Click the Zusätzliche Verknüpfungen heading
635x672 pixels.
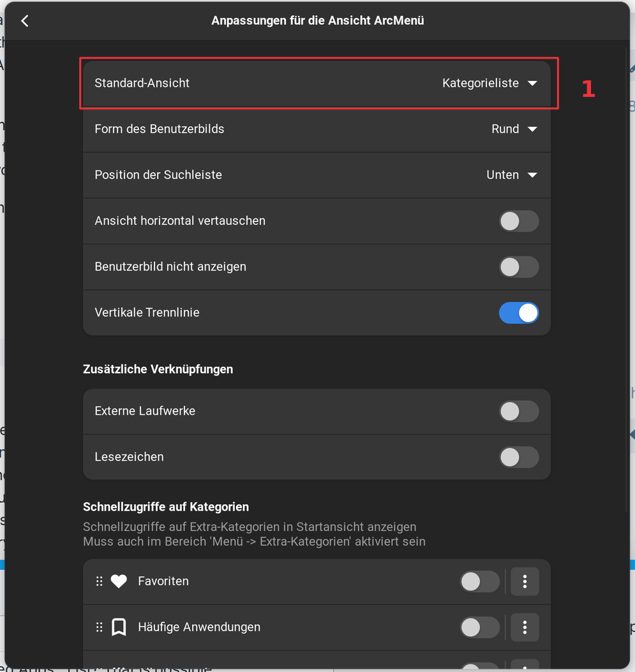click(158, 370)
